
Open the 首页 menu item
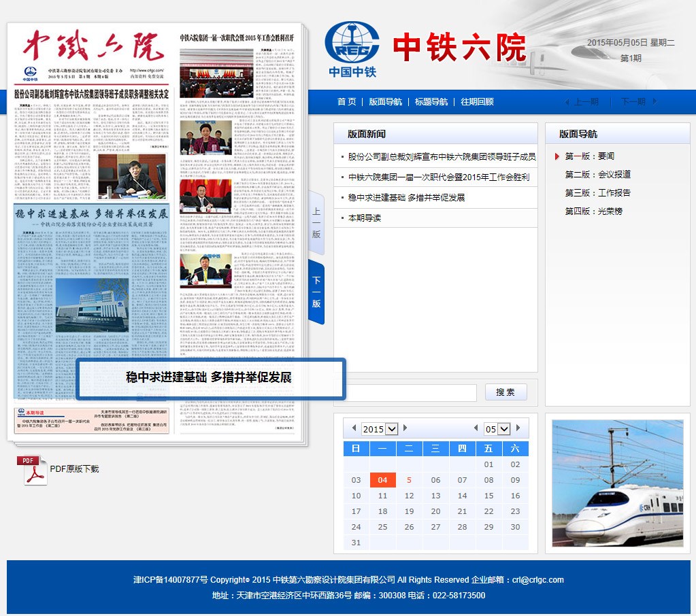[x=346, y=102]
